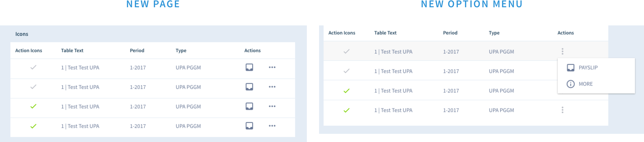Select the gray checkmark in the second row

pos(33,87)
